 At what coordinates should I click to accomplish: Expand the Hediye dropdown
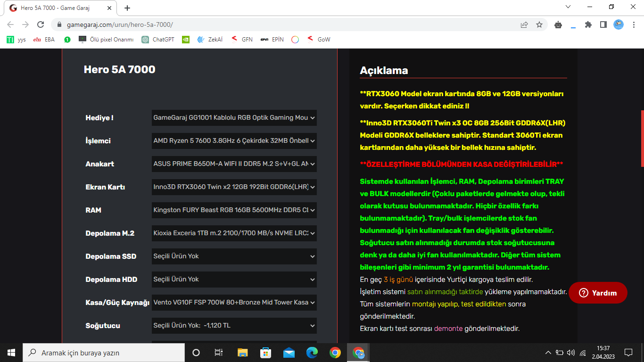point(234,118)
